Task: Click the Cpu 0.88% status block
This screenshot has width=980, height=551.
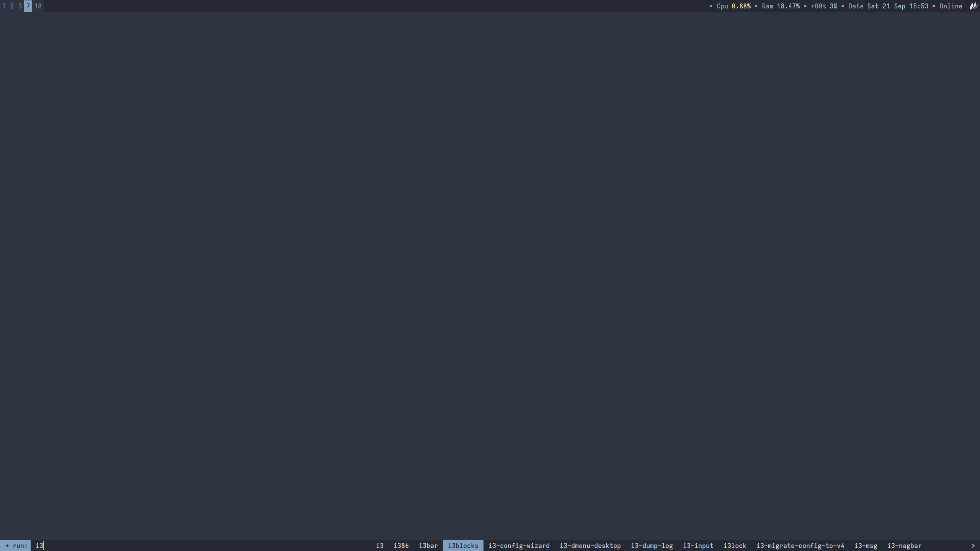Action: (733, 6)
